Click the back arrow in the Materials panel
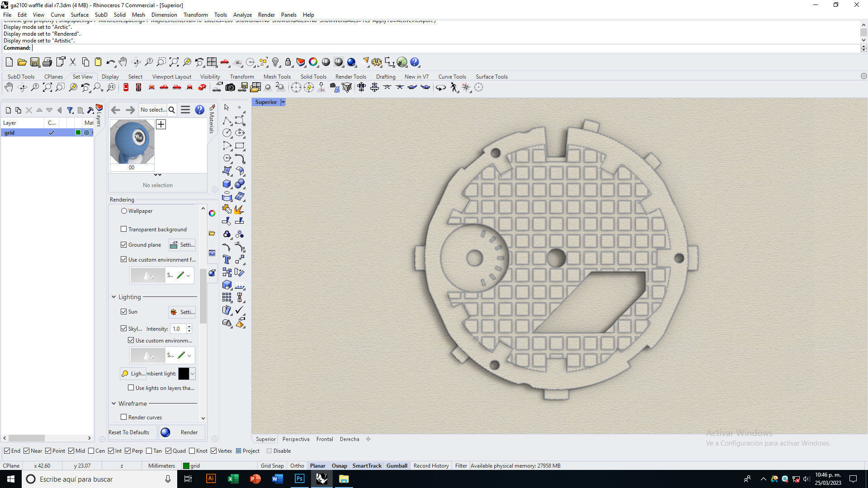 point(116,110)
